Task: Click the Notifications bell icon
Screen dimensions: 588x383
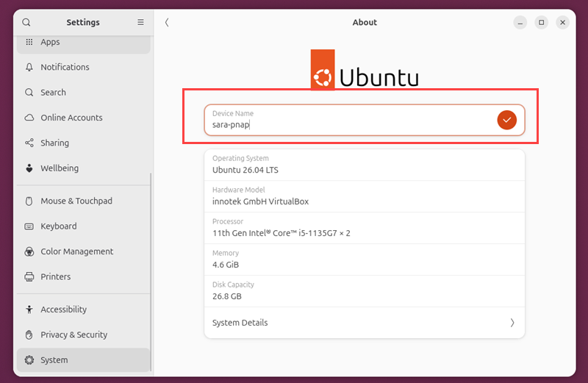Action: coord(29,67)
